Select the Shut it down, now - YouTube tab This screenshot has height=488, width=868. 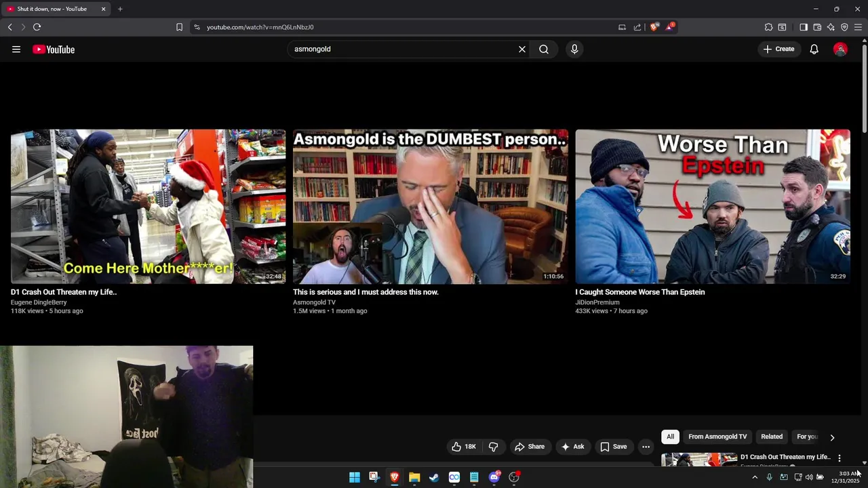click(x=56, y=9)
